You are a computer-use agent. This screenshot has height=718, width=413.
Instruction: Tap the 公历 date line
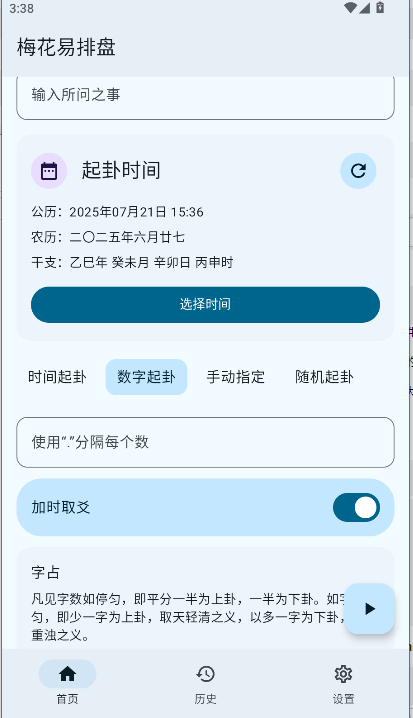pyautogui.click(x=117, y=212)
